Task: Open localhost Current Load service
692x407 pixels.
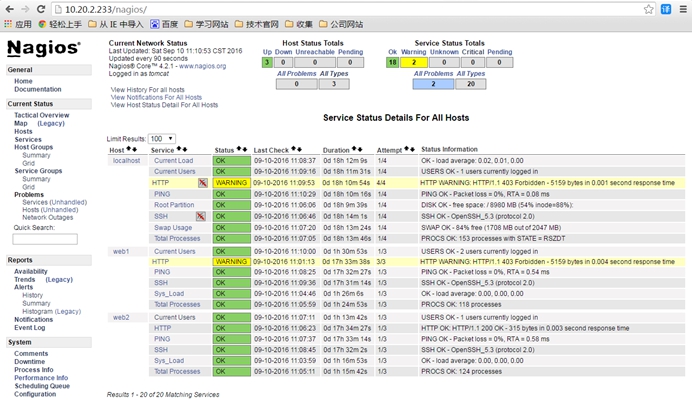Action: tap(173, 161)
